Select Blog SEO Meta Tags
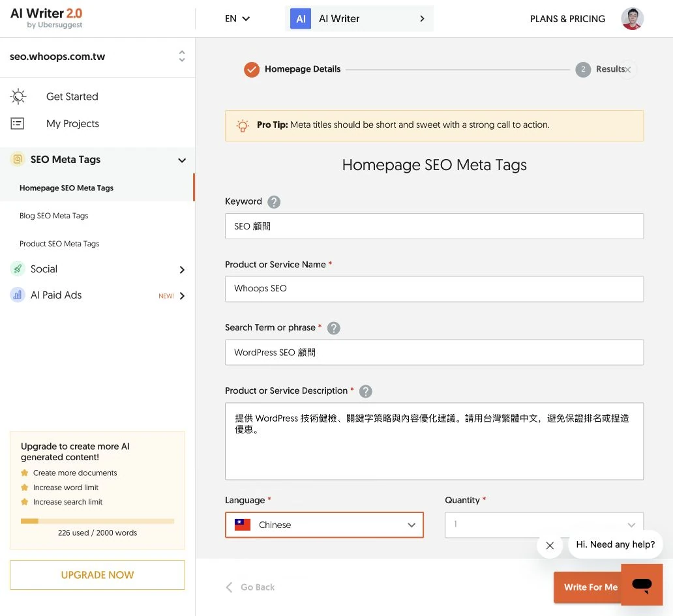The image size is (673, 616). (x=53, y=216)
